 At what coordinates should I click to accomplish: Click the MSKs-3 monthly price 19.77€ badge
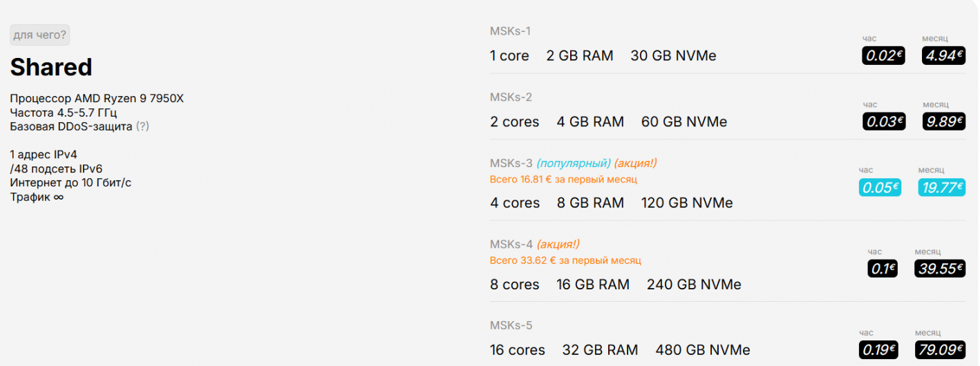[x=941, y=187]
